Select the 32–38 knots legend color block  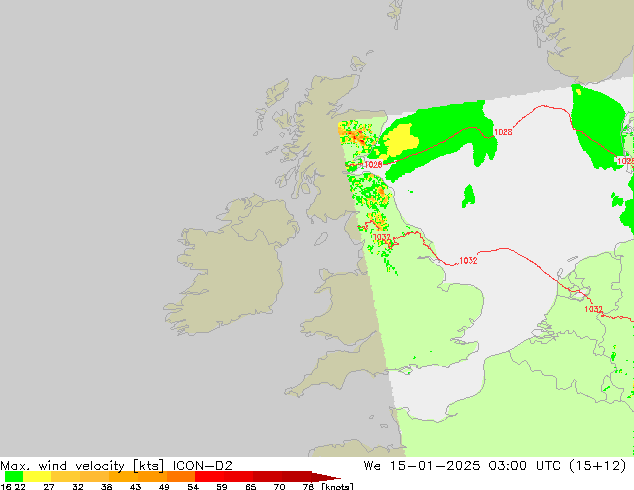point(94,477)
